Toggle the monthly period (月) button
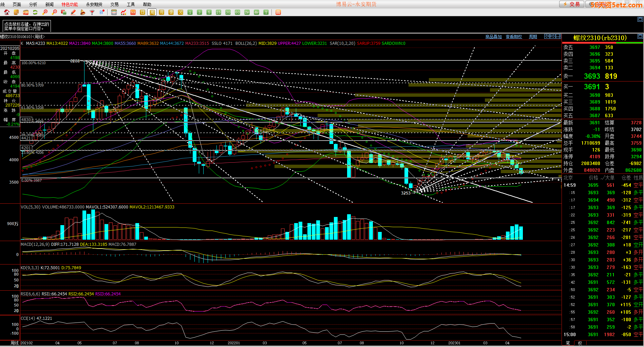The width and height of the screenshot is (644, 347). 162,12
